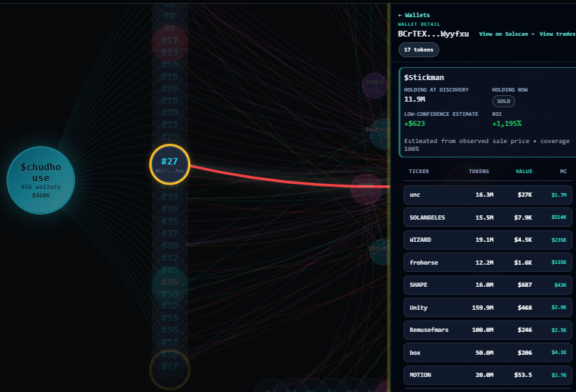Click the 11.9M holding at discovery value
This screenshot has height=392, width=576.
pyautogui.click(x=414, y=99)
